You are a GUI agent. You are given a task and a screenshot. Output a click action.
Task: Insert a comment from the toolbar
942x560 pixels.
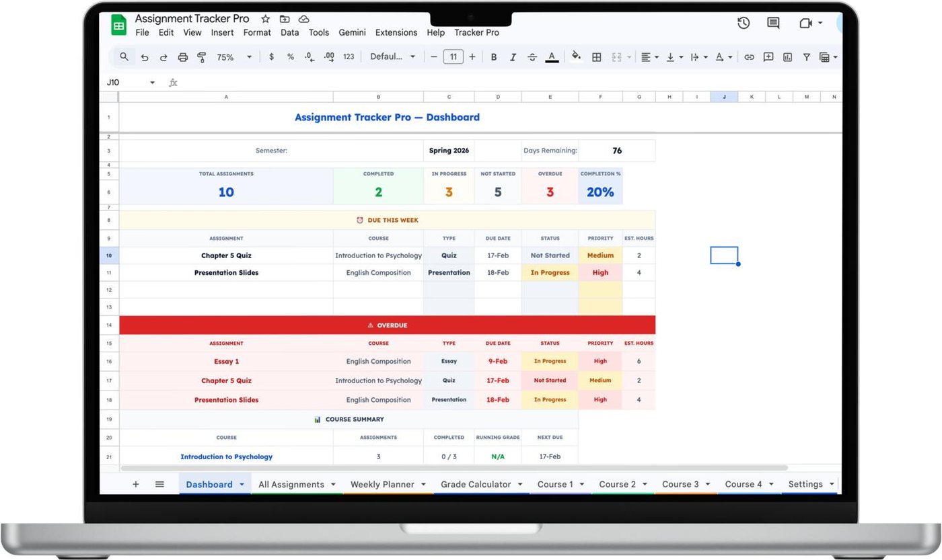[768, 57]
